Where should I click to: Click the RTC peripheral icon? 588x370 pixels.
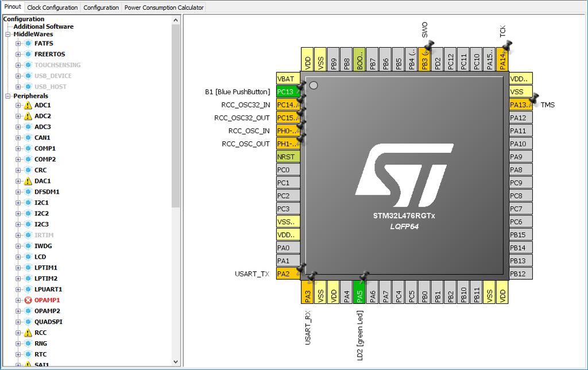tap(28, 354)
